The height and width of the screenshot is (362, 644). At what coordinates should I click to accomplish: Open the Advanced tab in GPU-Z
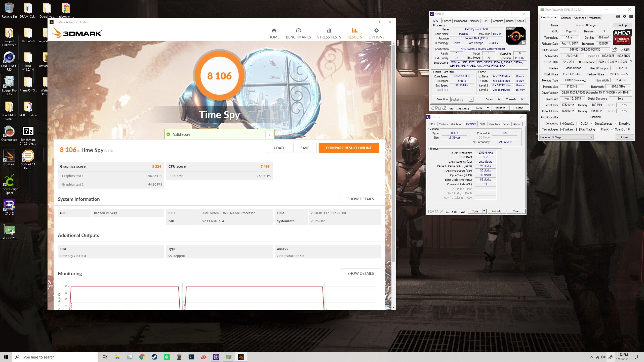coord(580,18)
